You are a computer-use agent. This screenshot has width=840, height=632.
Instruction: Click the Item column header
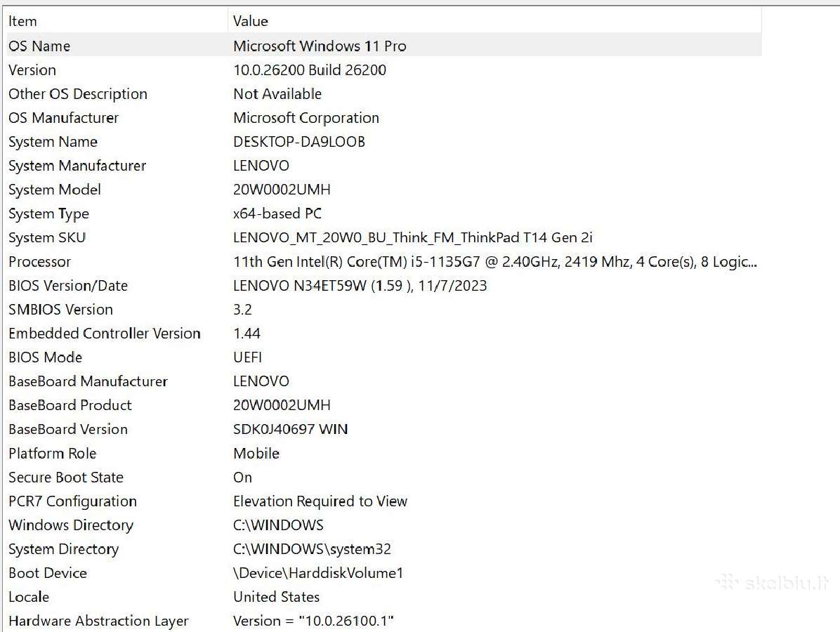(22, 22)
